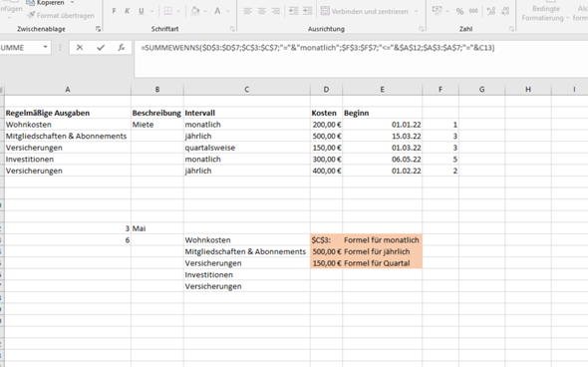Viewport: 588px width, 367px height.
Task: Select column H header
Action: click(x=528, y=90)
